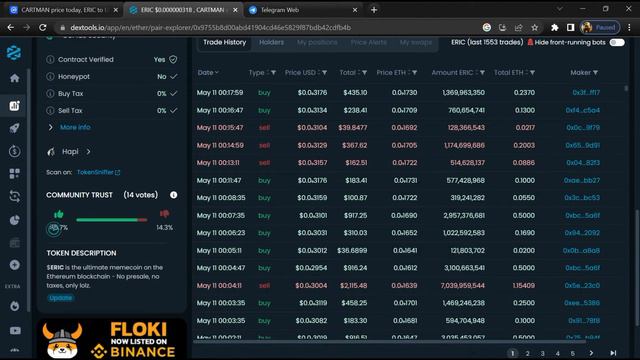This screenshot has height=360, width=640.
Task: Open Amount ERIC column filter
Action: pos(482,73)
